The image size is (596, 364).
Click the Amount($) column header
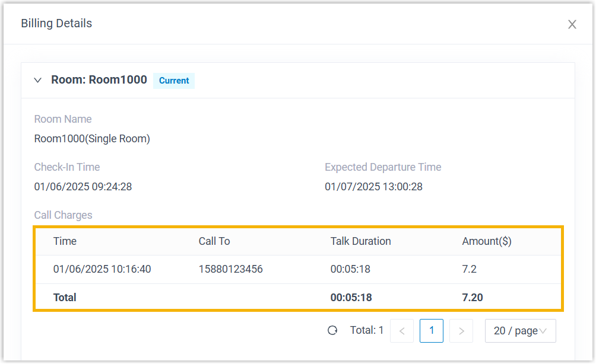(x=487, y=241)
